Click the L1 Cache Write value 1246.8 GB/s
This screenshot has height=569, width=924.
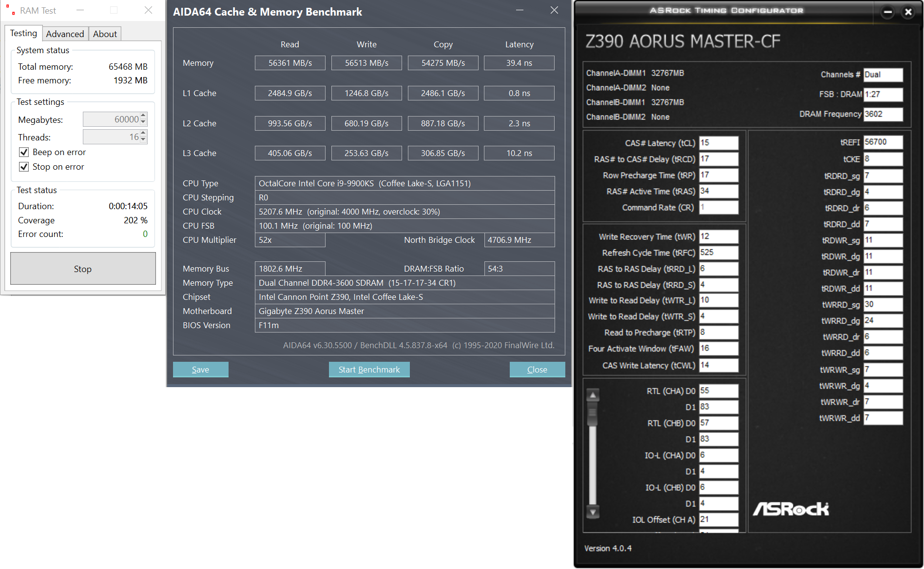pos(366,93)
